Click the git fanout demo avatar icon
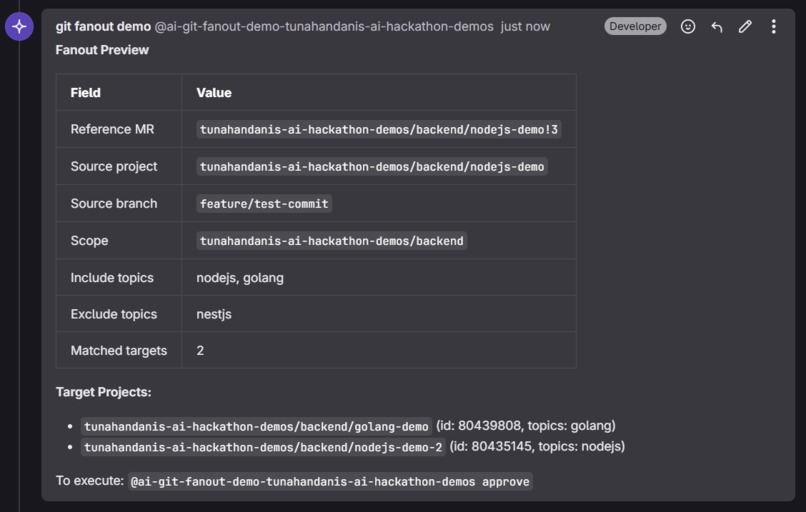This screenshot has height=512, width=806. (x=20, y=26)
